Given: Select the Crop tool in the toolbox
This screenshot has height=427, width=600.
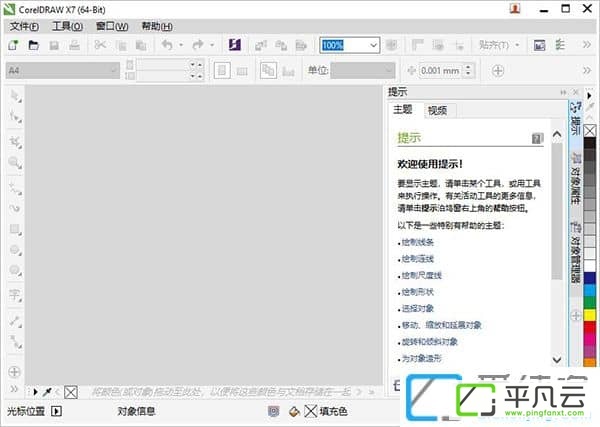Looking at the screenshot, I should 15,142.
